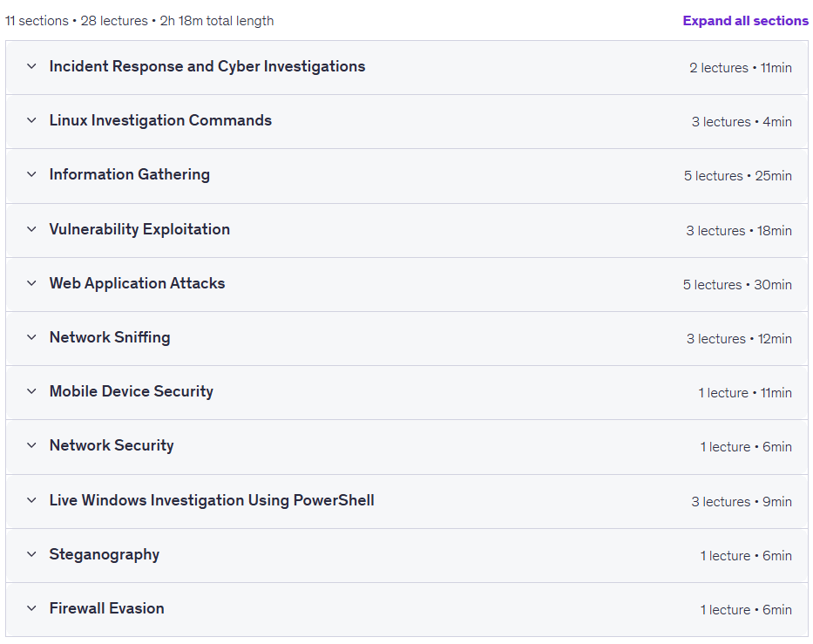
Task: Expand the Incident Response chevron arrow
Action: click(31, 66)
